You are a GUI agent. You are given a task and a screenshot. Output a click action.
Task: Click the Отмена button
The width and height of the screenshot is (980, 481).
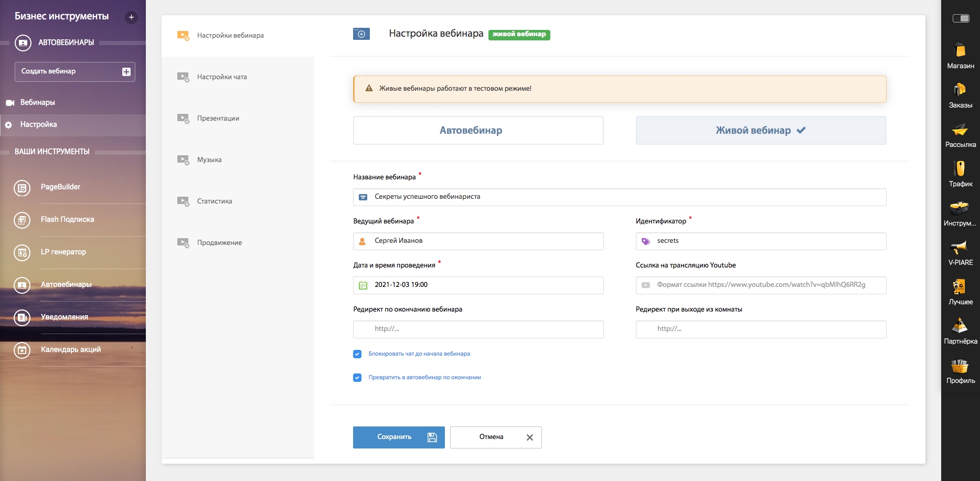point(496,437)
